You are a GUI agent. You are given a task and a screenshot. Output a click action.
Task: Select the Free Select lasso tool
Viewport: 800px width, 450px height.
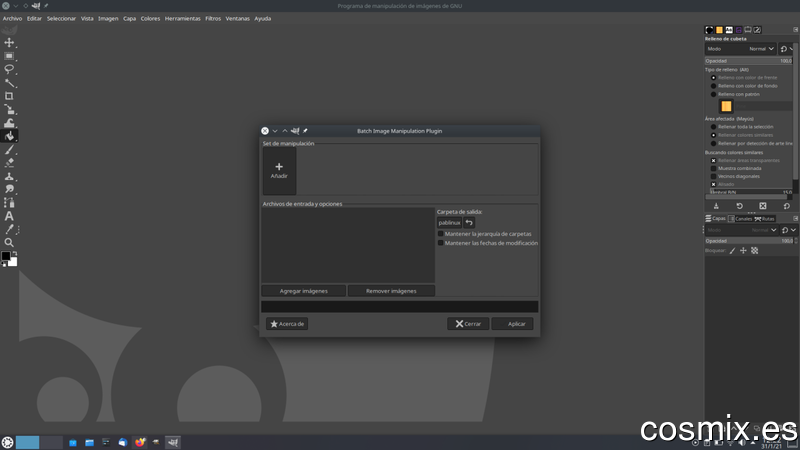9,69
